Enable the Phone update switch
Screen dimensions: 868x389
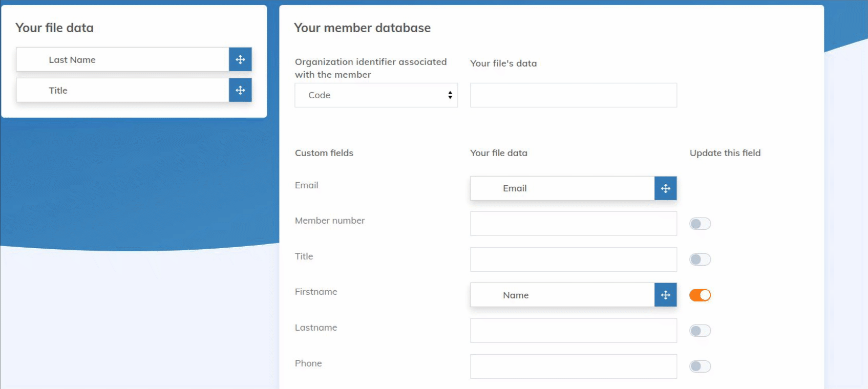click(700, 366)
